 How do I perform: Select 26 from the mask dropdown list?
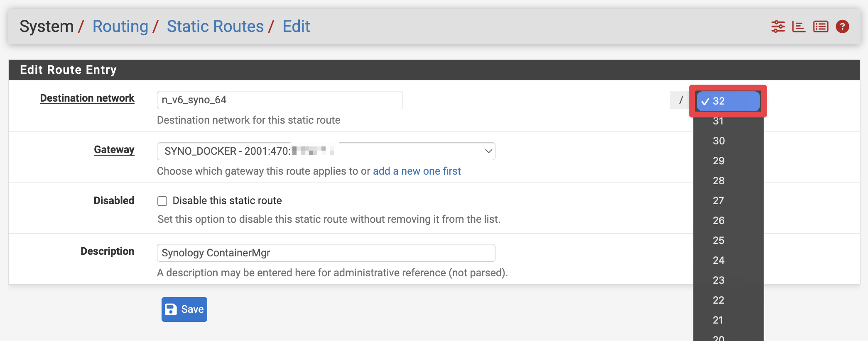click(719, 221)
